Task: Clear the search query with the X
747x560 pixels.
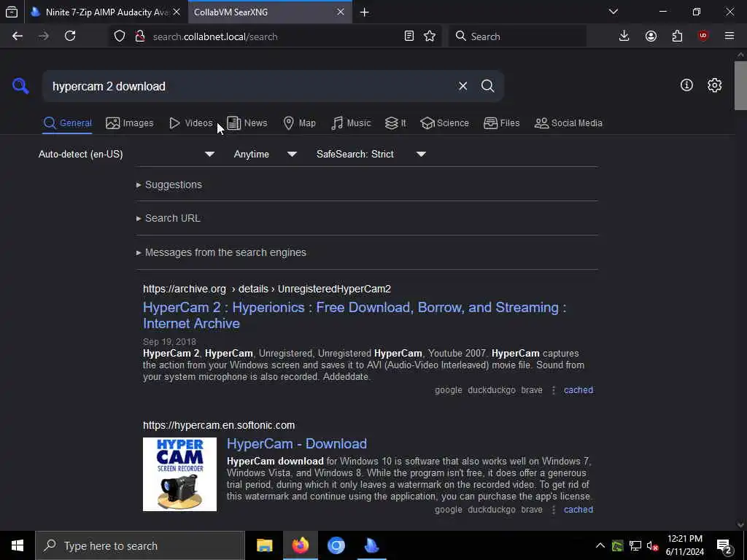Action: click(x=462, y=86)
